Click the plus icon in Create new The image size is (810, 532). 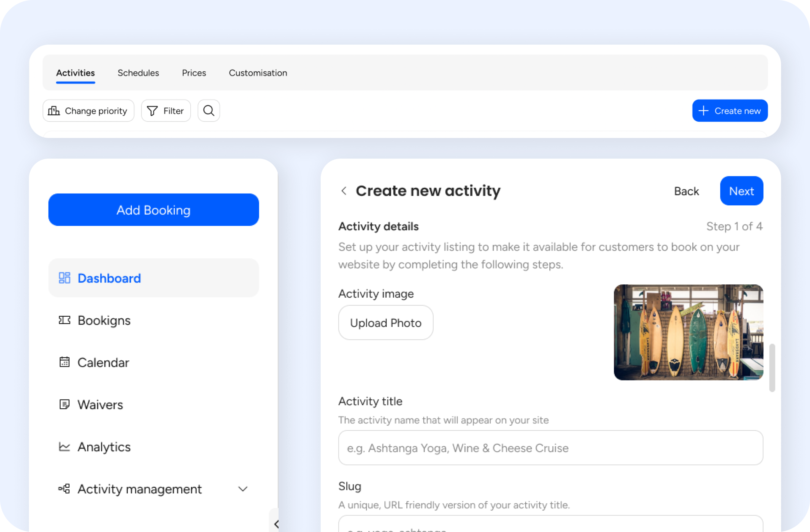703,110
